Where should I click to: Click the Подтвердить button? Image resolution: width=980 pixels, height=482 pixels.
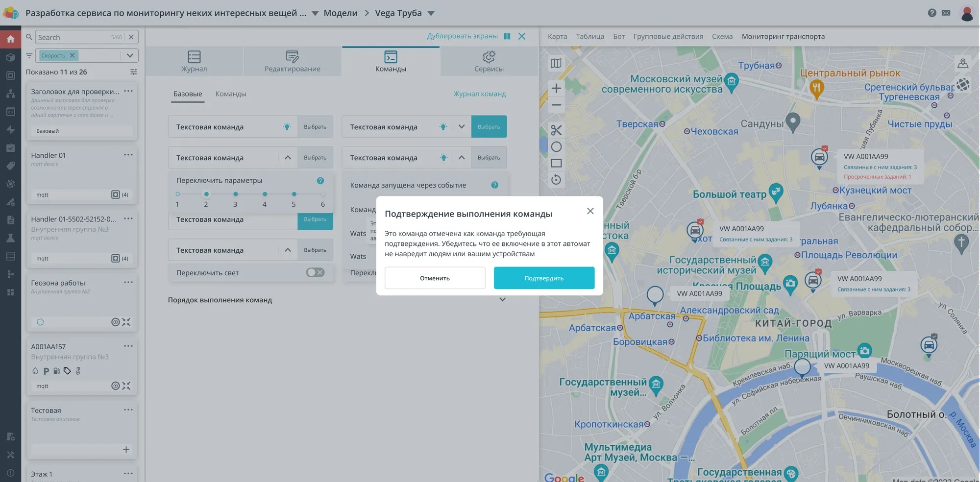tap(544, 278)
